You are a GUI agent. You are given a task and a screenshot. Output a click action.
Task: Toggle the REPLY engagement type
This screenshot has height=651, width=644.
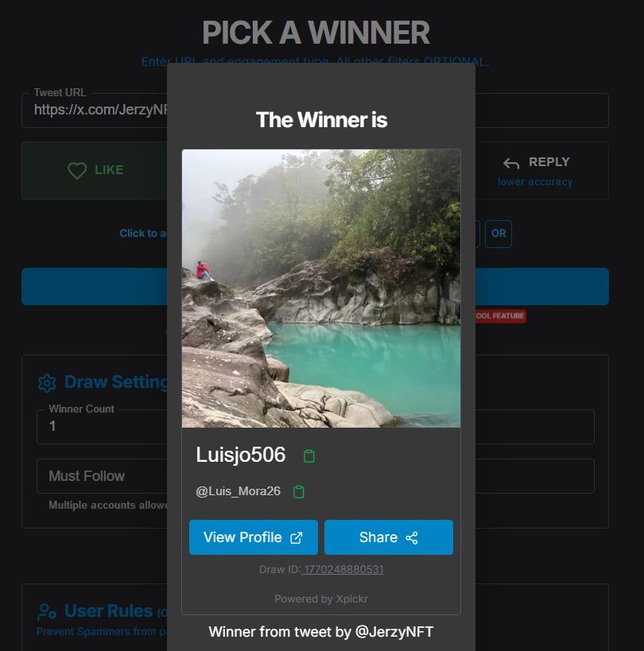tap(542, 170)
